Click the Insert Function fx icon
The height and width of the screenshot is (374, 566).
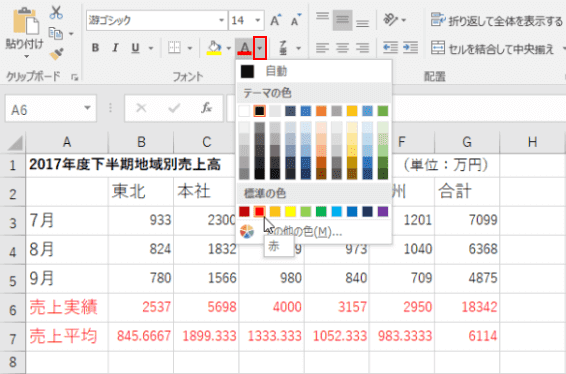[206, 108]
